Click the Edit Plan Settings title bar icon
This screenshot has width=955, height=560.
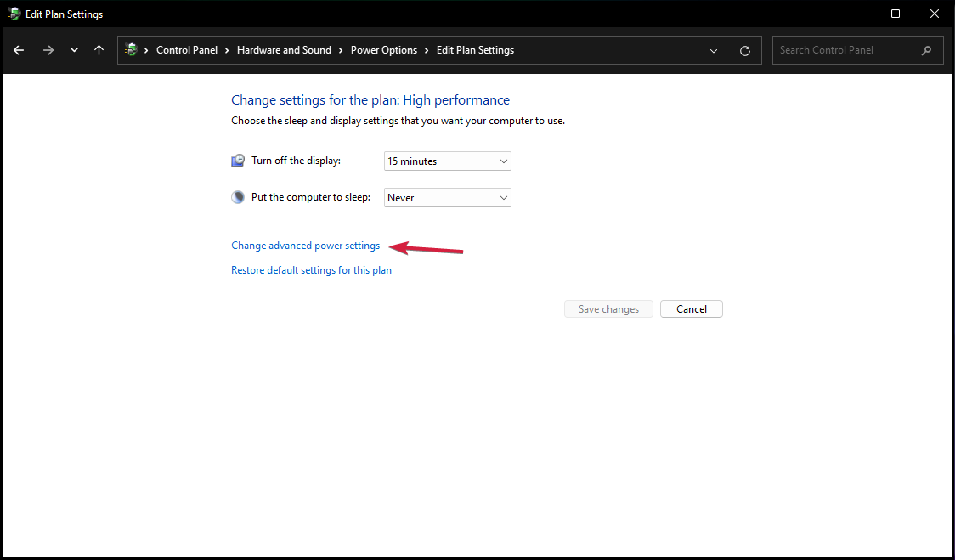coord(14,14)
